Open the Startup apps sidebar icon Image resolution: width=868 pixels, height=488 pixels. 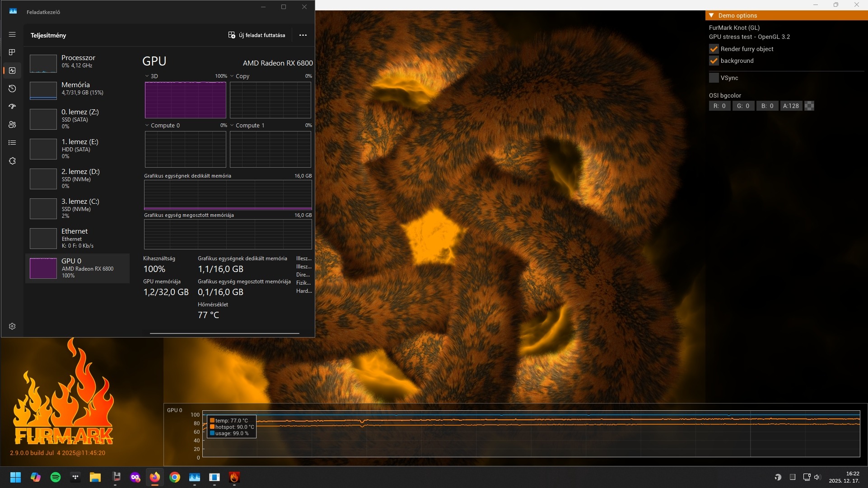12,107
